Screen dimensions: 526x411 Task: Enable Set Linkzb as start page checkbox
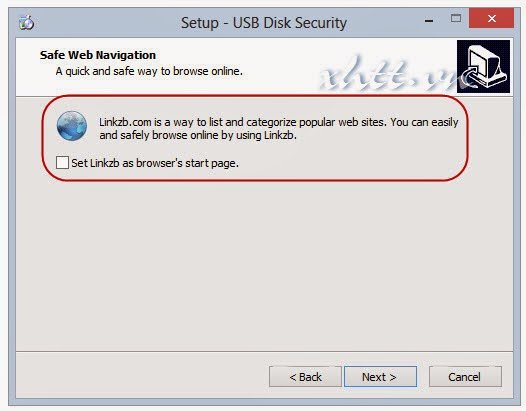point(62,162)
